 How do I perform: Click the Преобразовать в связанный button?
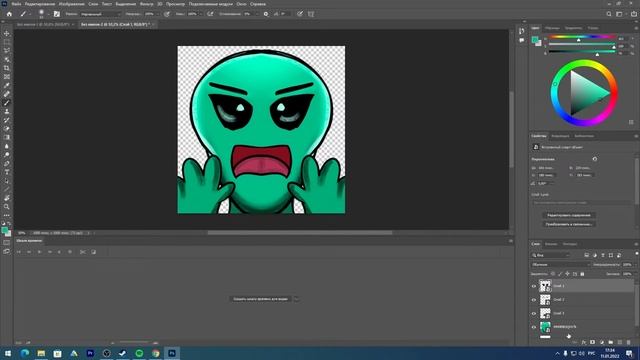569,224
